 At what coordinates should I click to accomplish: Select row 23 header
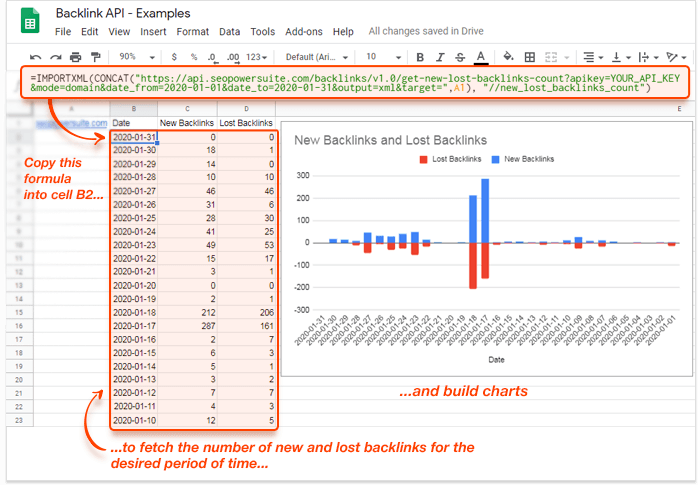19,420
